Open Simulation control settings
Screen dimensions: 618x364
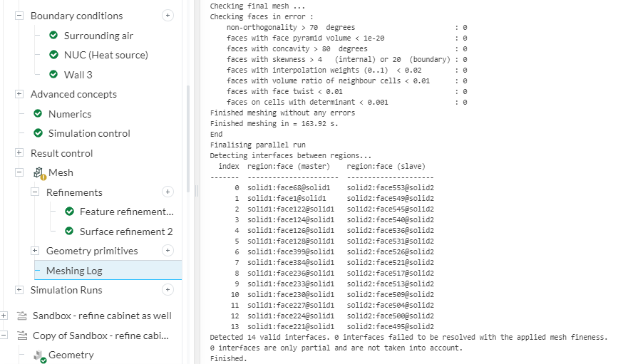point(89,133)
